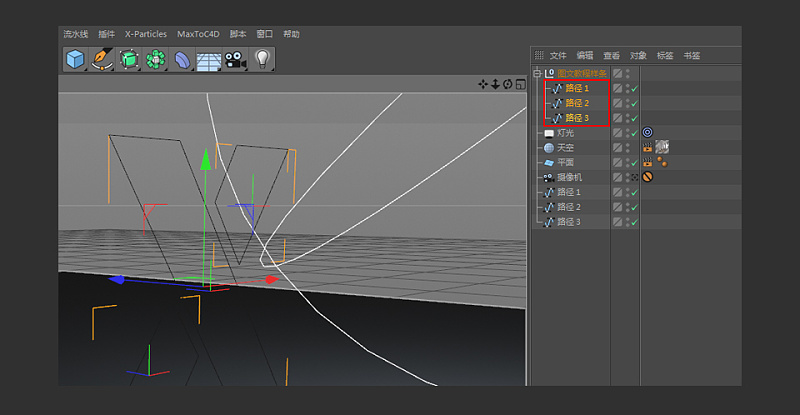Toggle visibility dots of 天空 object
Screen dimensions: 800x415
point(628,147)
